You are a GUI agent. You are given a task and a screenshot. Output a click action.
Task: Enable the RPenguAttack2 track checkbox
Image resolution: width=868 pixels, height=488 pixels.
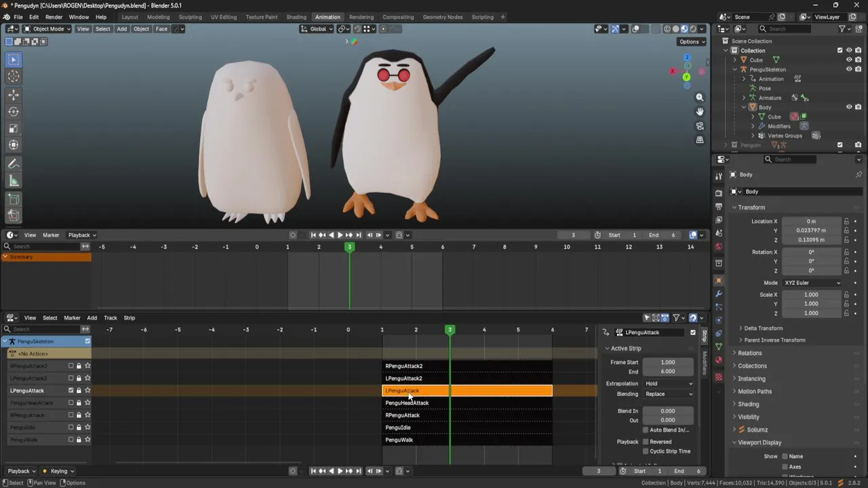[71, 366]
